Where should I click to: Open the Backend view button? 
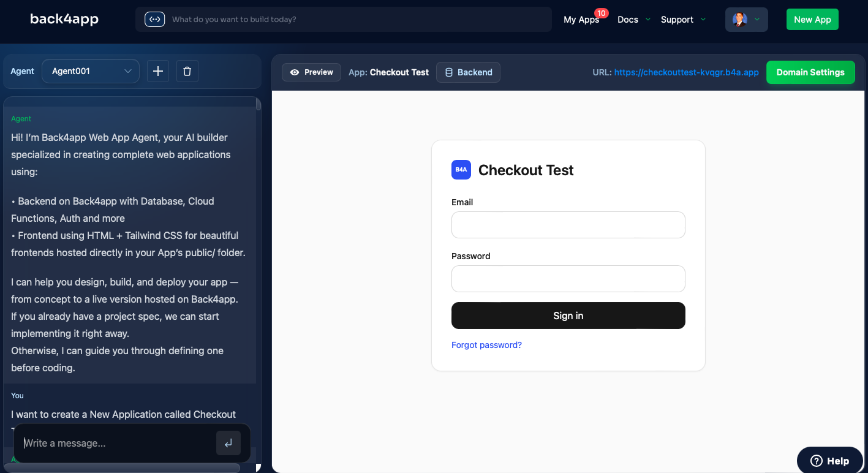[x=469, y=72]
